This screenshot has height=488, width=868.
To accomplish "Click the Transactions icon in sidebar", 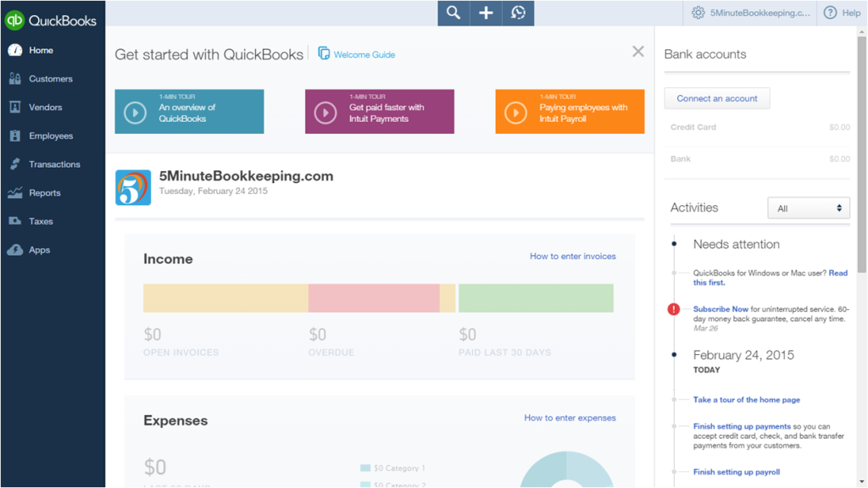I will coord(15,164).
